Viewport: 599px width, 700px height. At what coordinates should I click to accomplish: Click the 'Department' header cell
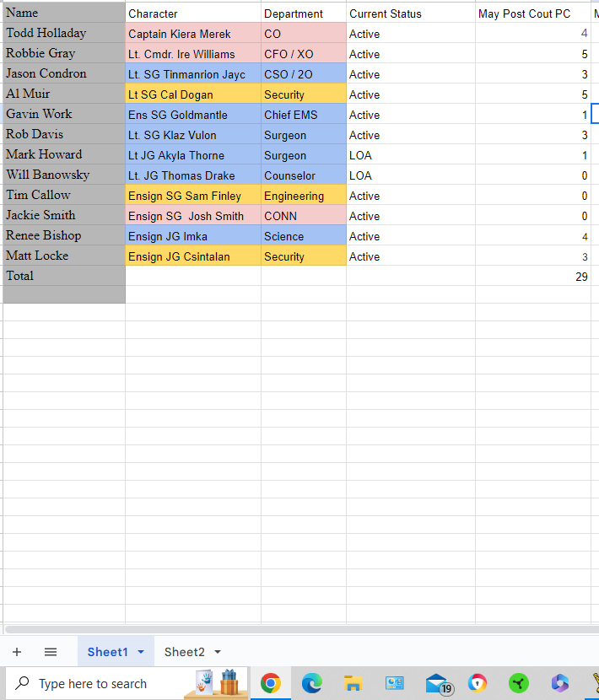click(x=303, y=13)
